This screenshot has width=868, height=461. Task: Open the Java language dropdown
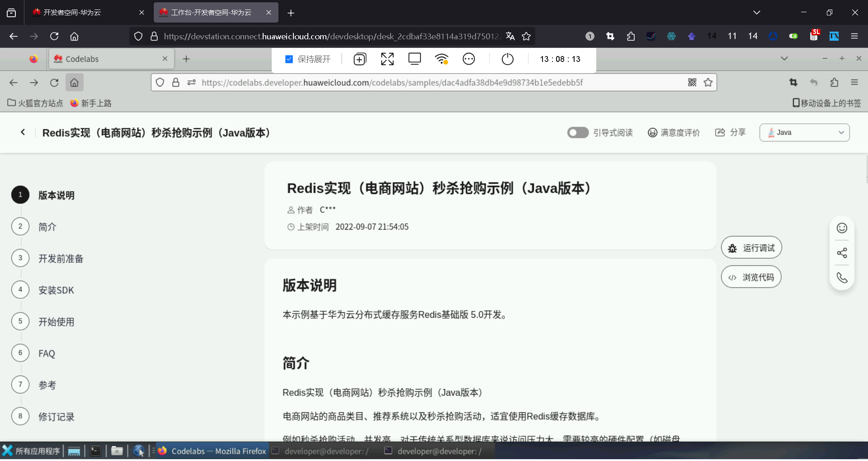[805, 132]
